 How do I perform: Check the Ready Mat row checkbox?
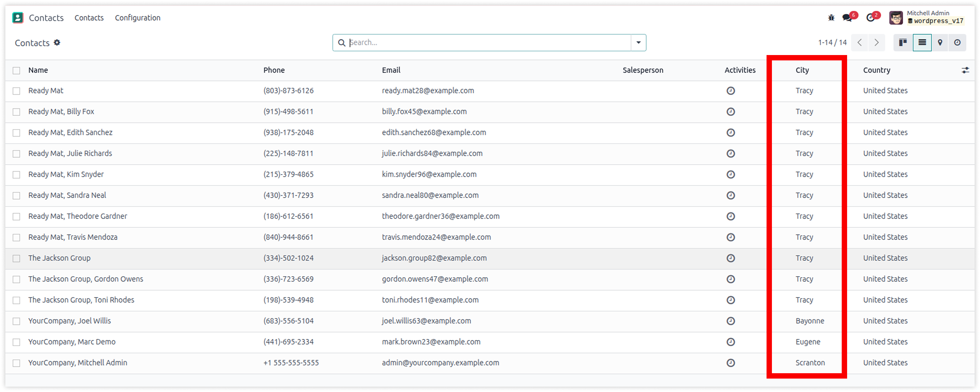coord(16,91)
